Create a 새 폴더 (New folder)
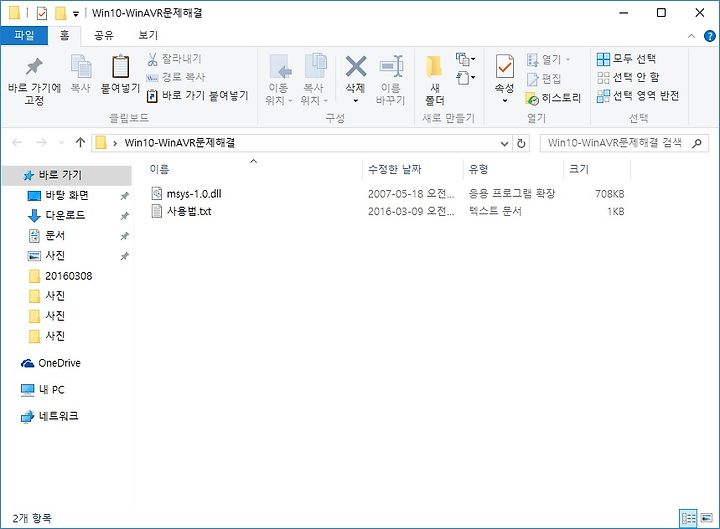The height and width of the screenshot is (529, 720). coord(435,80)
